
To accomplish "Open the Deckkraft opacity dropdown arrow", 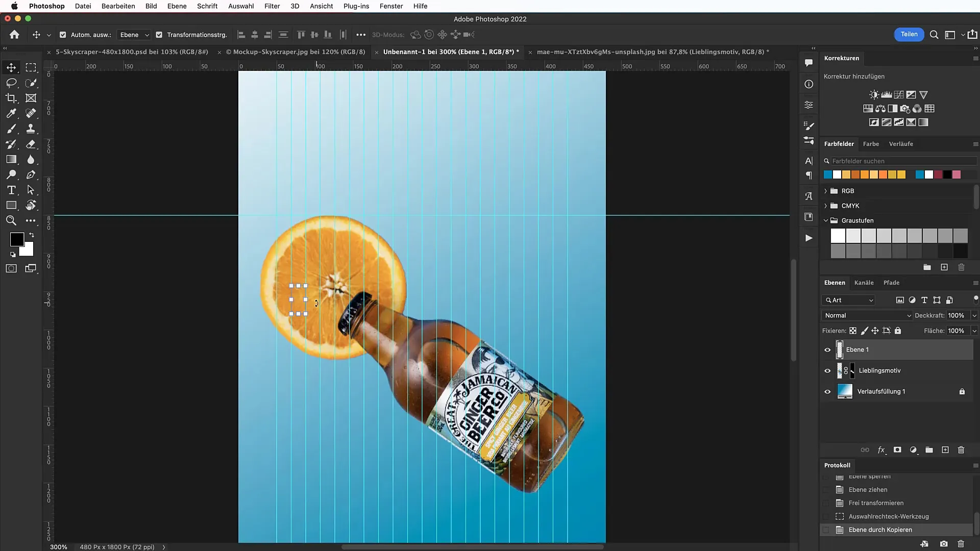I will [974, 315].
